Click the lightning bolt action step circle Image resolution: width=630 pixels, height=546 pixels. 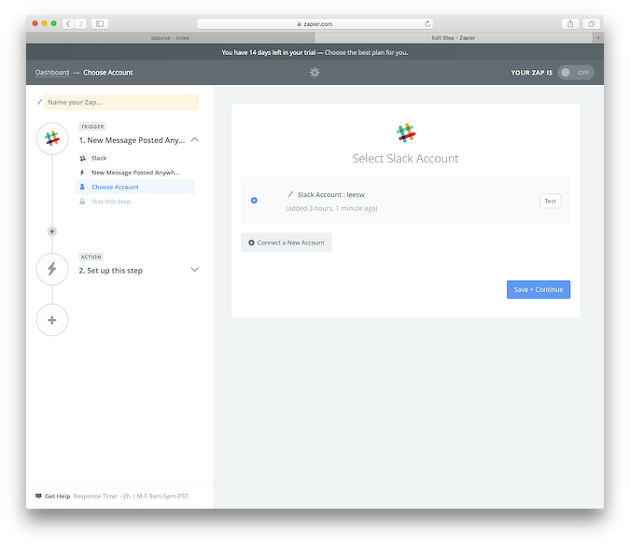click(52, 269)
